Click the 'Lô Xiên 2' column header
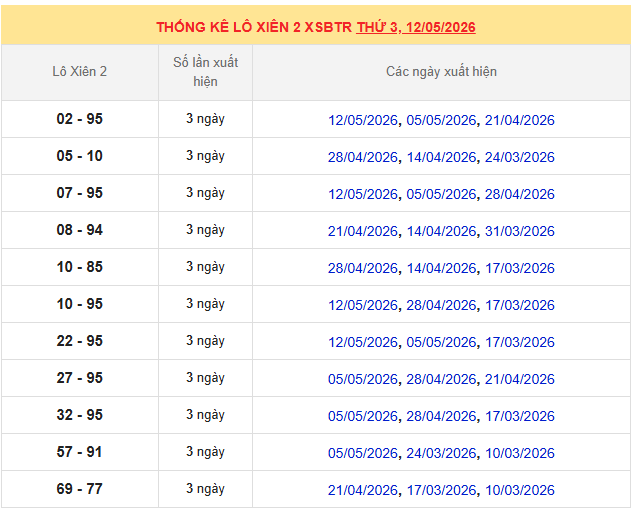This screenshot has height=513, width=640. tap(80, 72)
